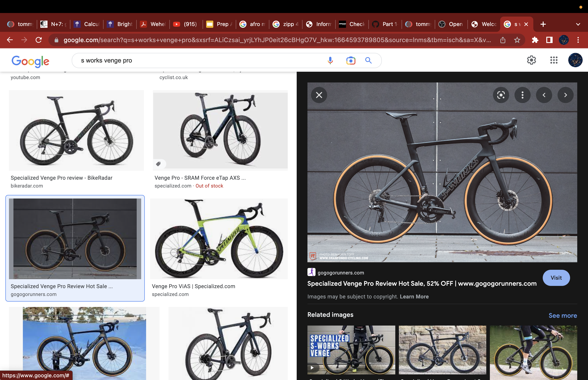Open Google apps grid icon
The width and height of the screenshot is (588, 380).
pyautogui.click(x=554, y=60)
